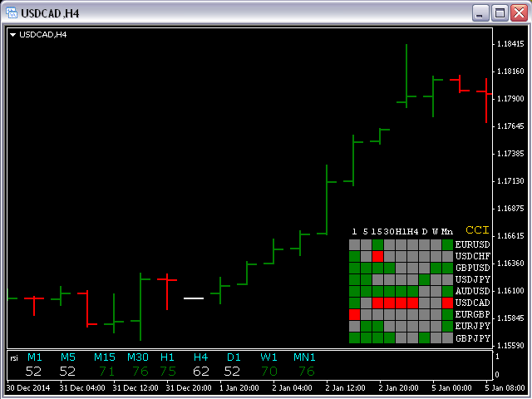Select the M30 timeframe label in rsi panel

[x=138, y=357]
